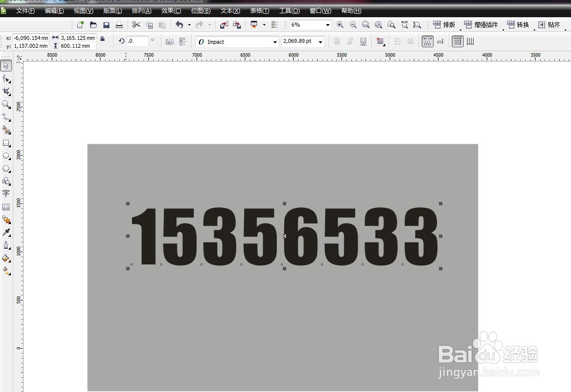Screen dimensions: 571x392
Task: Pick the Freehand drawing tool
Action: (x=6, y=117)
